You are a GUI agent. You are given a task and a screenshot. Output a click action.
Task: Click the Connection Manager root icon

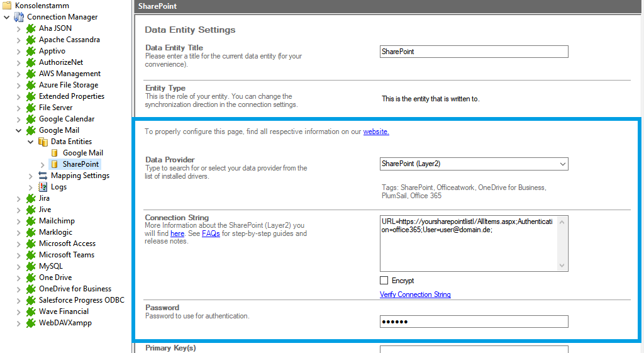[x=19, y=17]
